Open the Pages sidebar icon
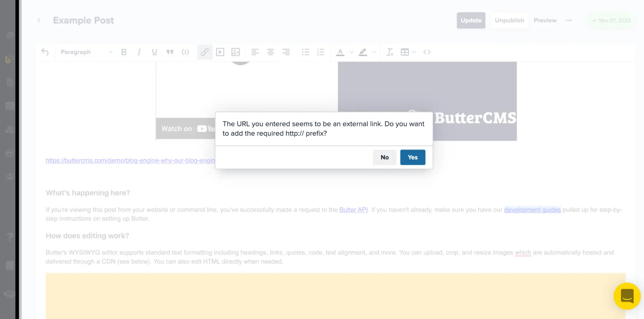 (10, 82)
